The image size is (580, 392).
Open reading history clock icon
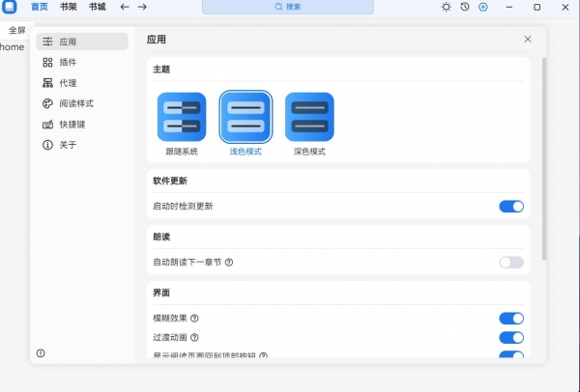tap(465, 7)
